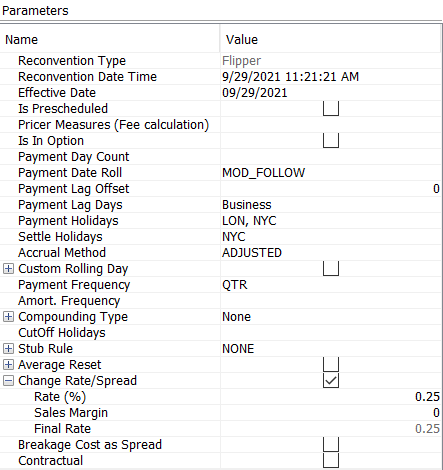The width and height of the screenshot is (443, 470).
Task: Click the Value column header
Action: tap(330, 39)
